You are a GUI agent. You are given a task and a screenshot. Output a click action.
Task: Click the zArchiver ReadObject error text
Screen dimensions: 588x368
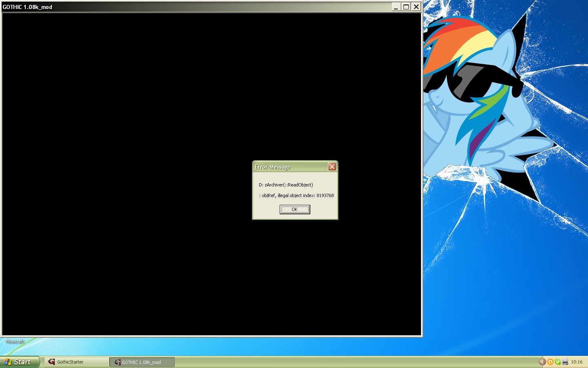(x=286, y=185)
